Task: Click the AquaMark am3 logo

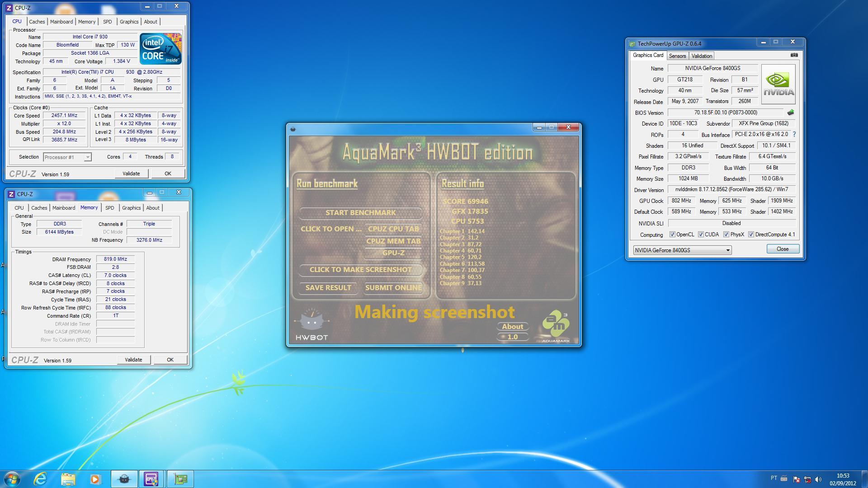Action: tap(556, 326)
